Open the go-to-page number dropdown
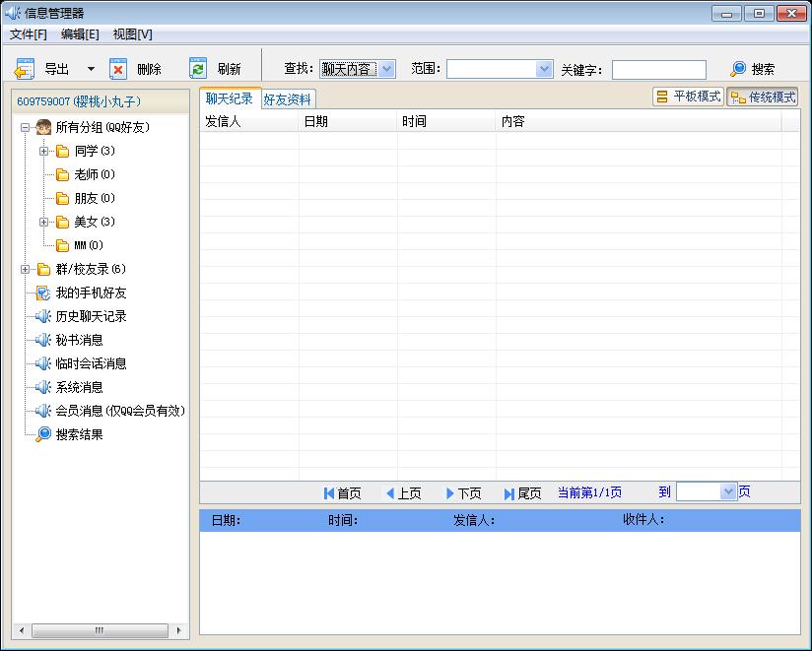 click(x=728, y=491)
